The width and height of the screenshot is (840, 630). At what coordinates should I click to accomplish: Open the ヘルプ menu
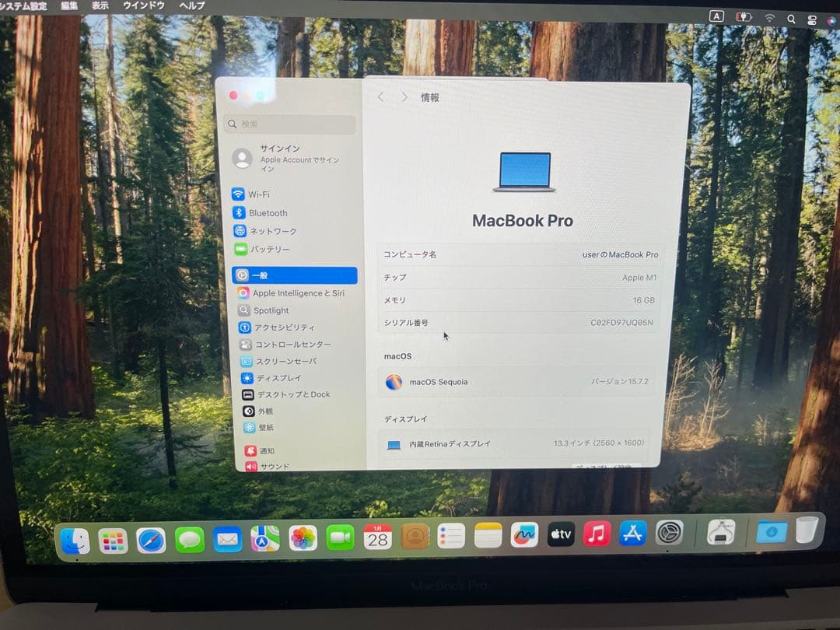tap(192, 6)
